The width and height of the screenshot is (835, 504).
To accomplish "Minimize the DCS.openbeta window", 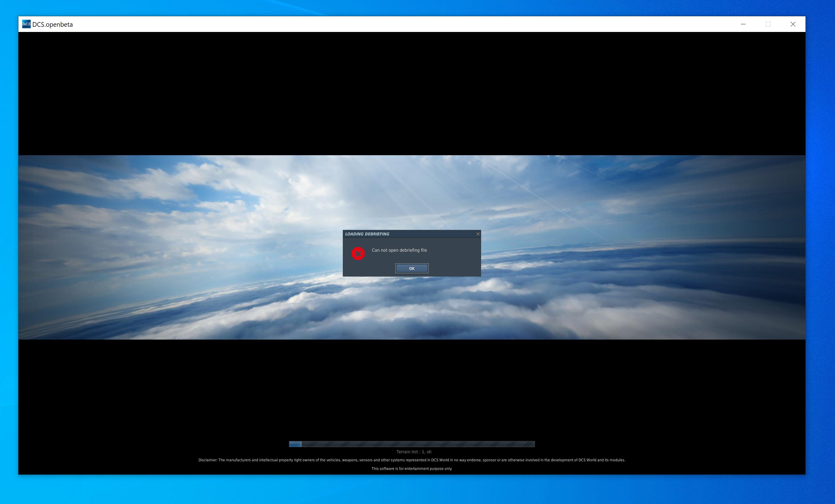I will click(x=743, y=24).
